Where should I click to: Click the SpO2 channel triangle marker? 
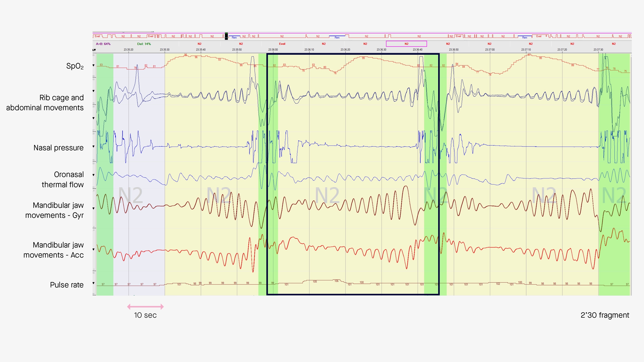(94, 65)
